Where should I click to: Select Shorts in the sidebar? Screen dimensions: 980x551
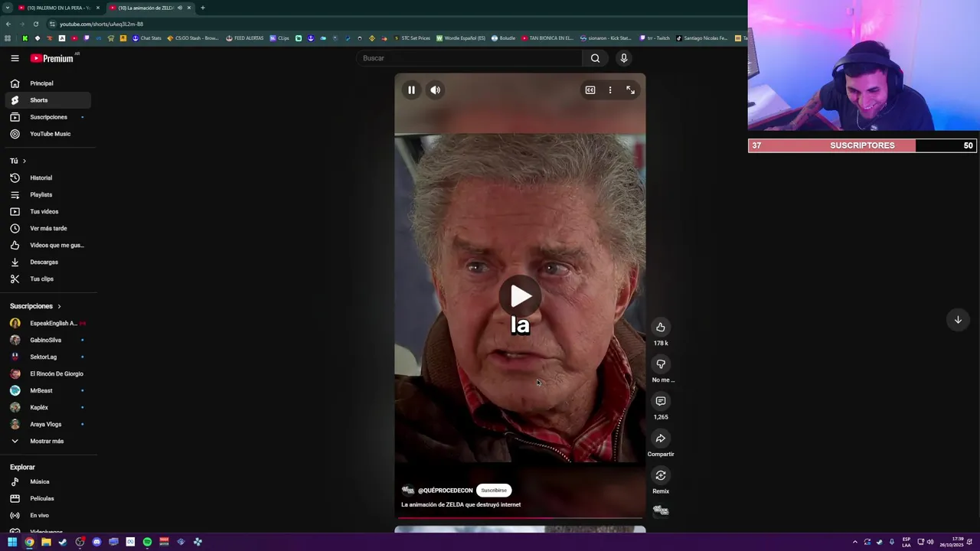coord(48,100)
